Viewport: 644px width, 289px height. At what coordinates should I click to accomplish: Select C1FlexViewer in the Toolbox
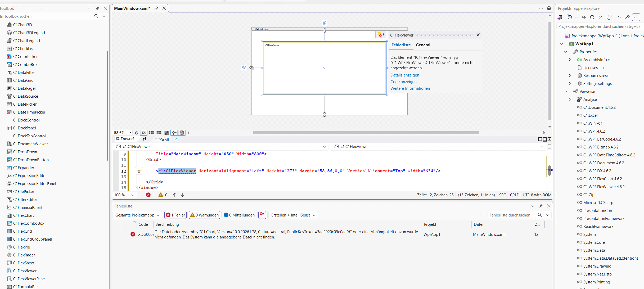click(x=25, y=271)
